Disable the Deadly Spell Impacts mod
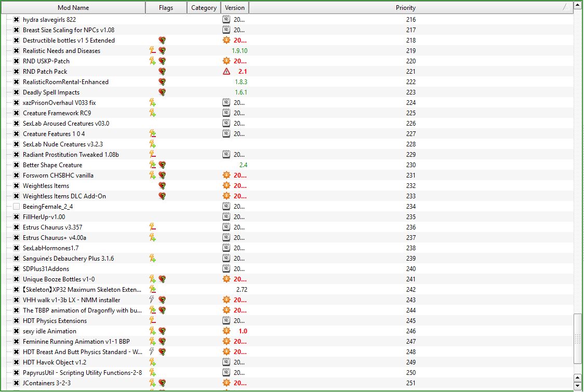 point(16,92)
